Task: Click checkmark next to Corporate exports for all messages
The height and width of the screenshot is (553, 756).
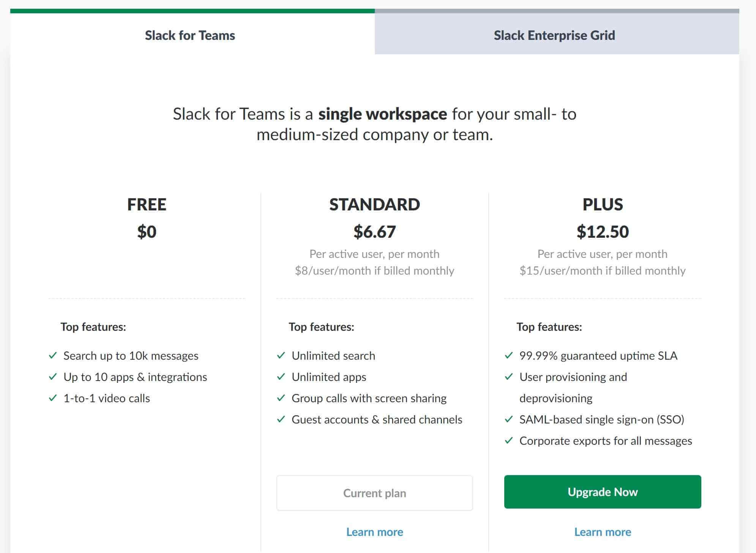Action: tap(509, 441)
